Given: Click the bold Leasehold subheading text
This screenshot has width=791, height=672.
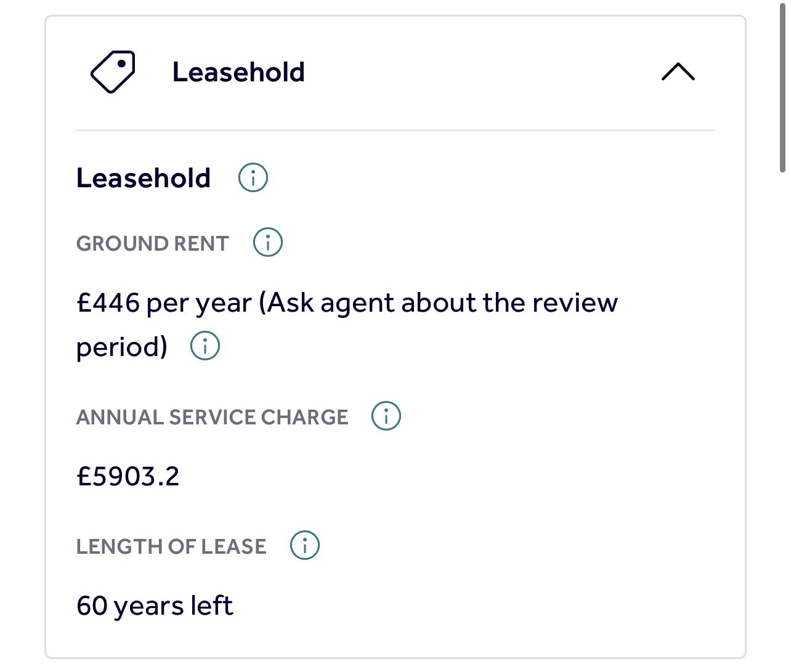Looking at the screenshot, I should (x=144, y=178).
